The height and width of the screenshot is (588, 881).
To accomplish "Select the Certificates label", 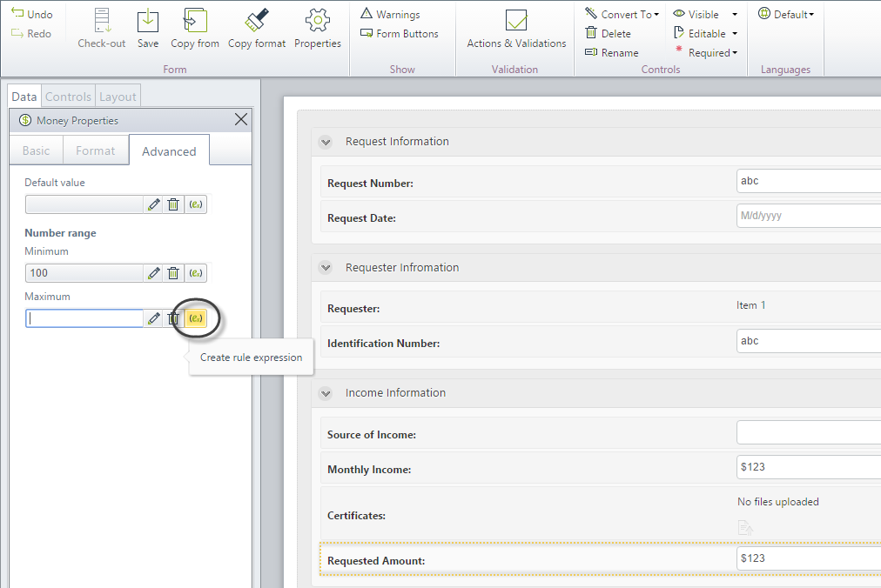I will pos(356,516).
